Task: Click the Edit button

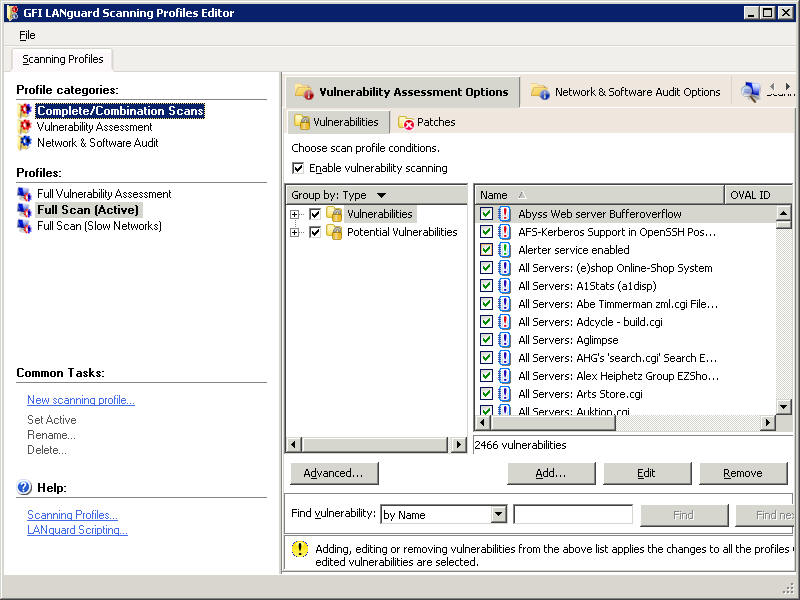Action: 647,473
